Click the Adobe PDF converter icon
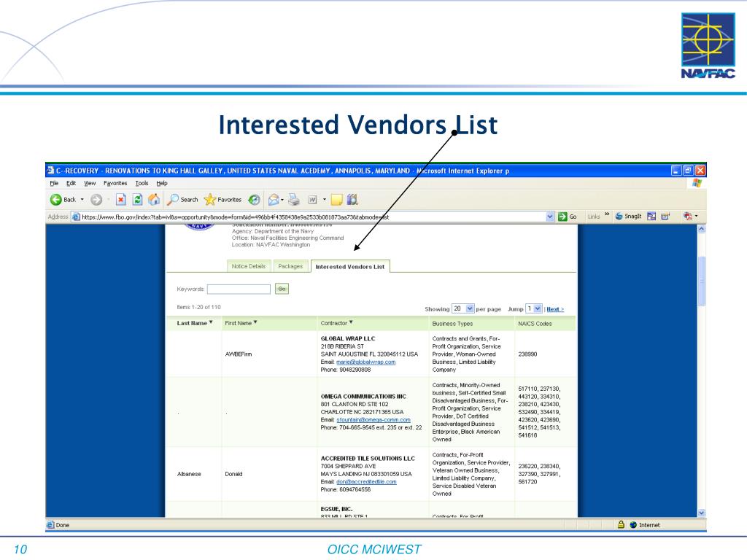The width and height of the screenshot is (747, 560). [x=687, y=216]
